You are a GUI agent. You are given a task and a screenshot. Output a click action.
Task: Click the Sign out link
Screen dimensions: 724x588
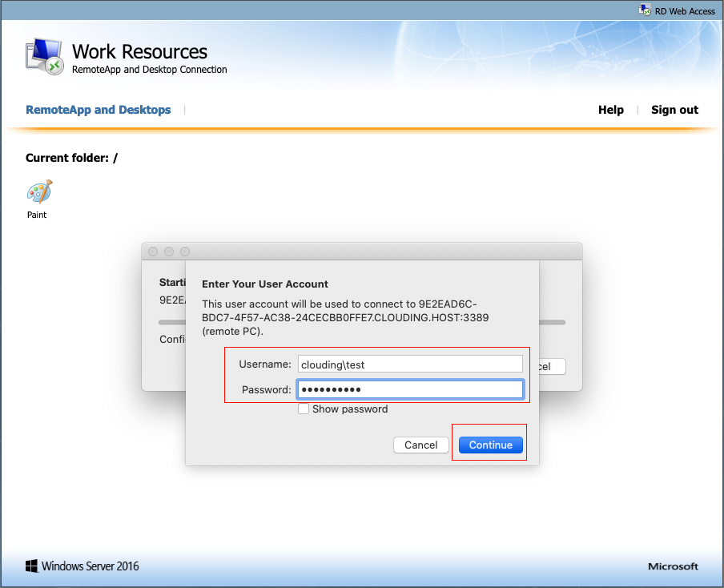tap(674, 110)
